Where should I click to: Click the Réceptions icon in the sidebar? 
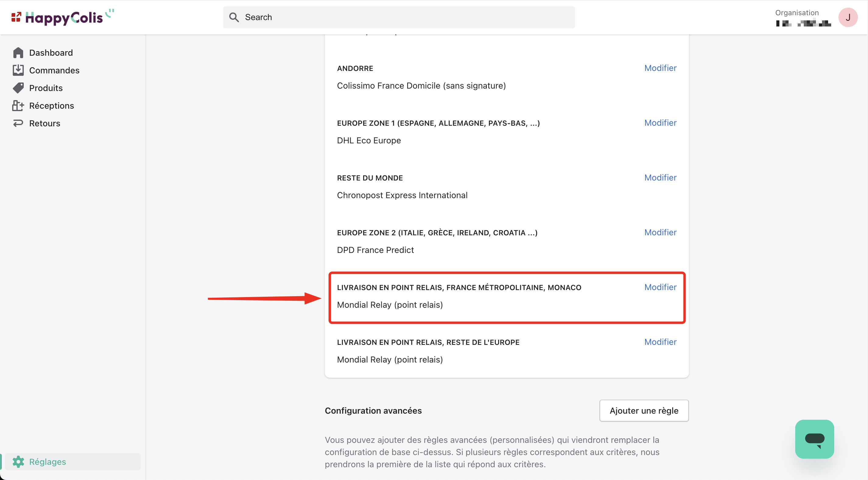(18, 105)
